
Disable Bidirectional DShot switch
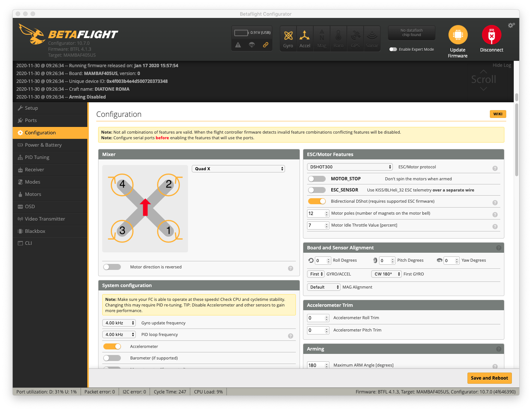(x=317, y=201)
